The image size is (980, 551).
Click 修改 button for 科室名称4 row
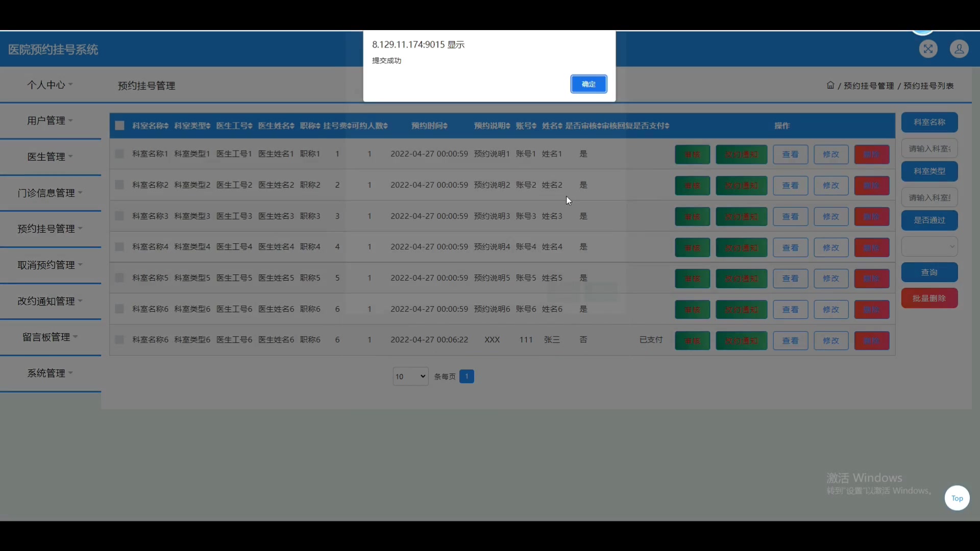[x=831, y=247]
